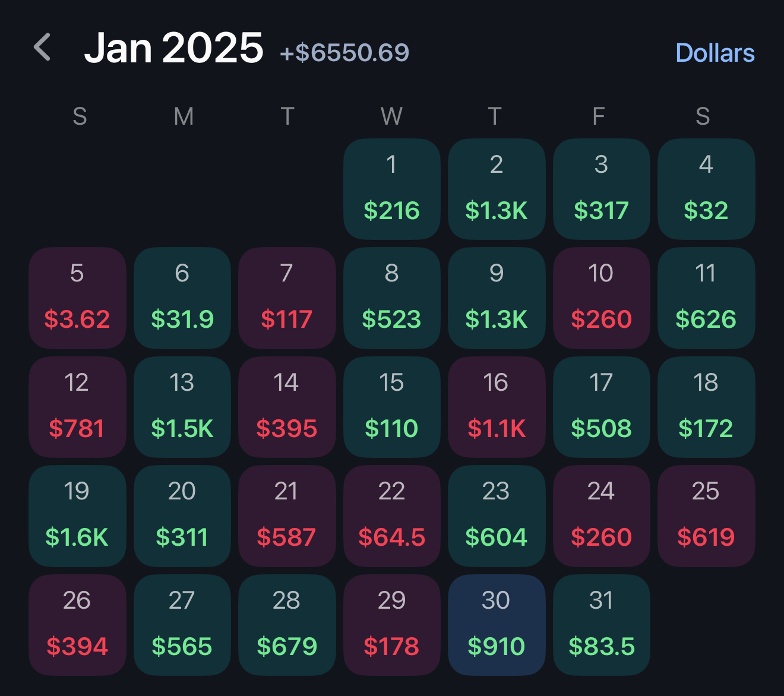Select January 4 with $32 gain
The image size is (784, 696).
[706, 189]
